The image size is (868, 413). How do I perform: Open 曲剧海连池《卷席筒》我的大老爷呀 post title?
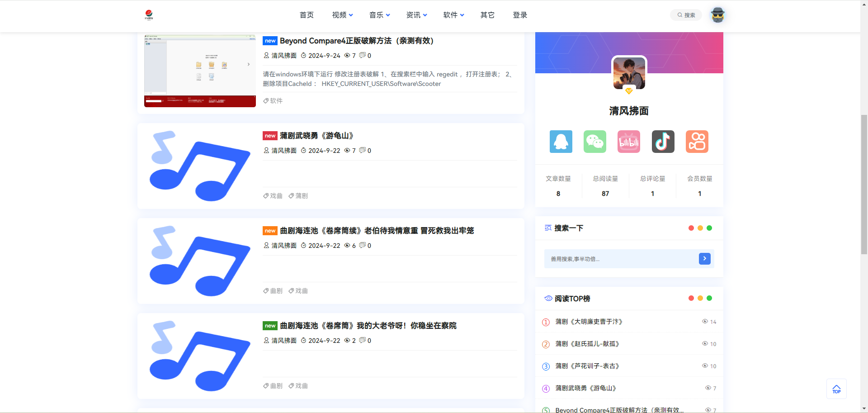(x=368, y=326)
